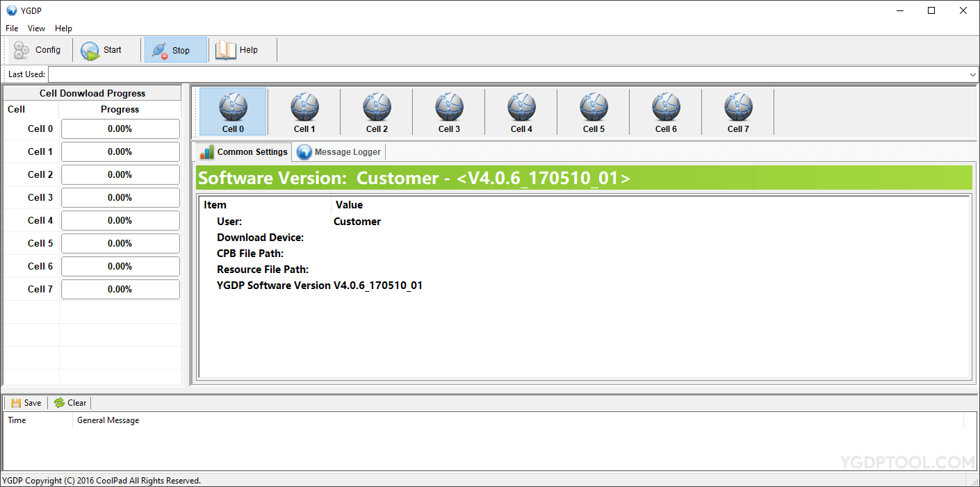Click the Cell 0 progress bar
The image size is (980, 487).
pyautogui.click(x=120, y=129)
